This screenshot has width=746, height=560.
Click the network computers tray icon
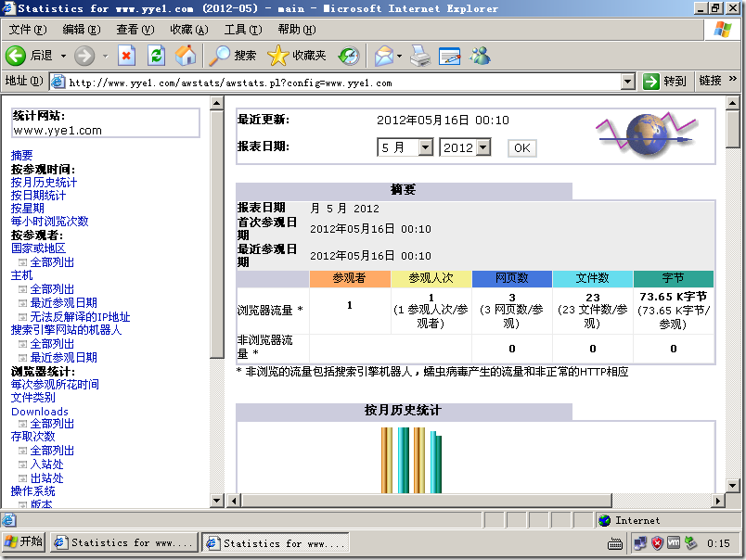point(640,543)
